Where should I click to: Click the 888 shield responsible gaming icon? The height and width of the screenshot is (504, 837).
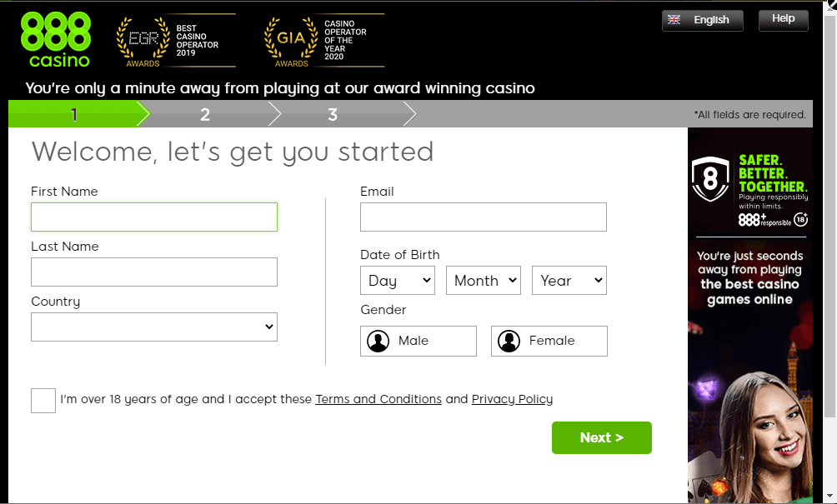710,179
